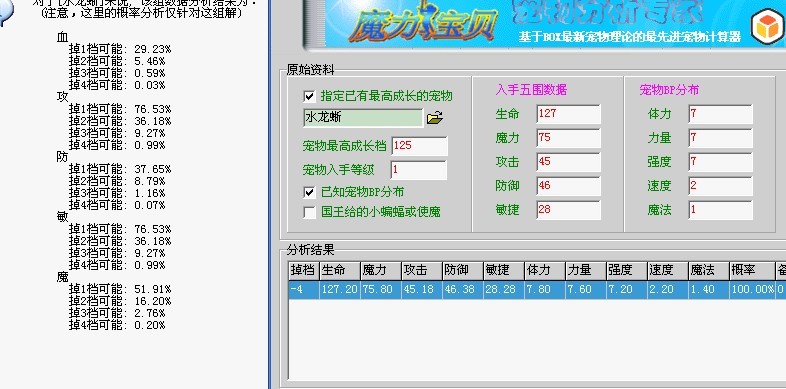786x389 pixels.
Task: Click the 46.38 cell in results
Action: (463, 290)
